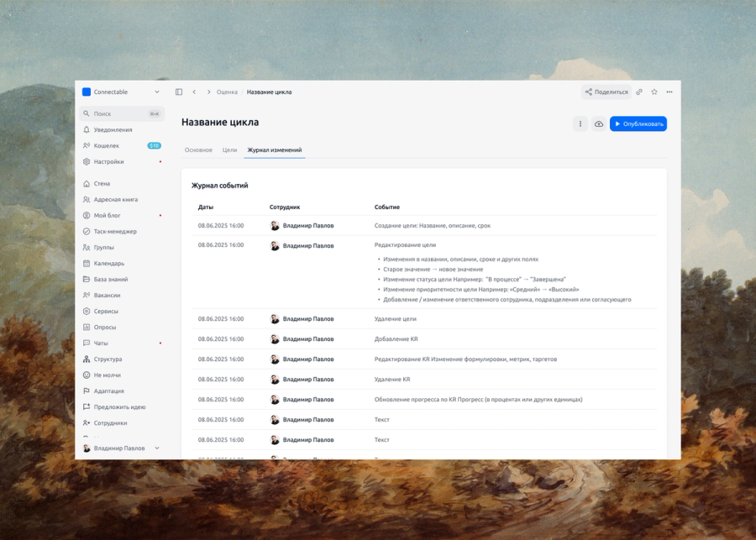
Task: Open Уведомления in the sidebar
Action: click(x=122, y=129)
